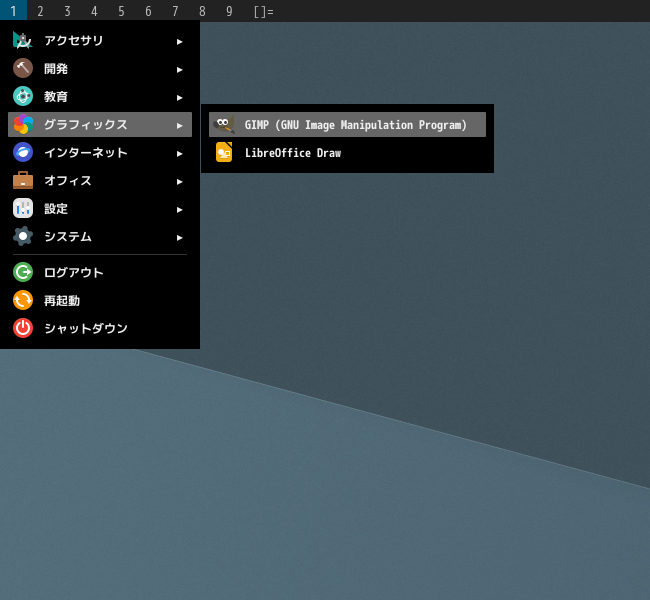Switch to workspace tag 8
650x600 pixels.
point(202,11)
